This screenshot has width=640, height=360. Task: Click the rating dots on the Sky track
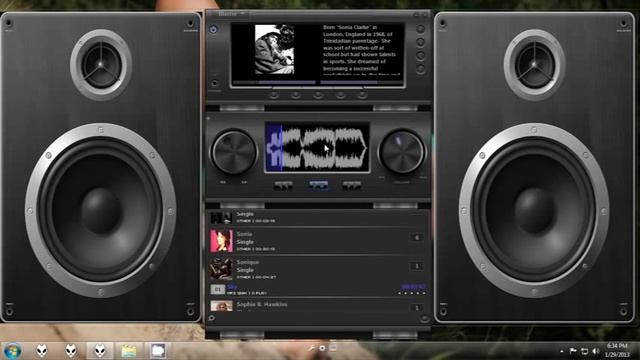pyautogui.click(x=412, y=293)
